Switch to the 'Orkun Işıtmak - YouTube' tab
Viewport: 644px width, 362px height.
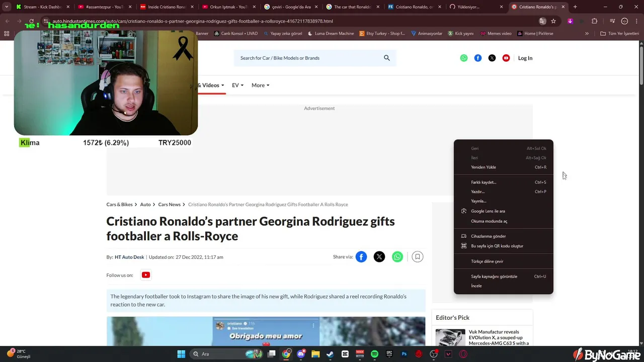point(228,7)
